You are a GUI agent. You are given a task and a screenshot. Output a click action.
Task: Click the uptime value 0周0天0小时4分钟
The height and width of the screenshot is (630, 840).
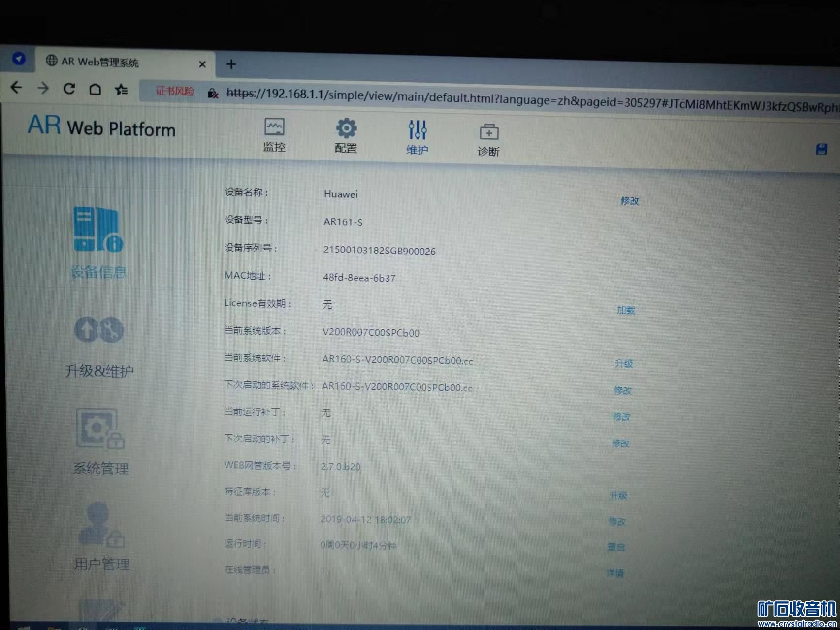358,545
